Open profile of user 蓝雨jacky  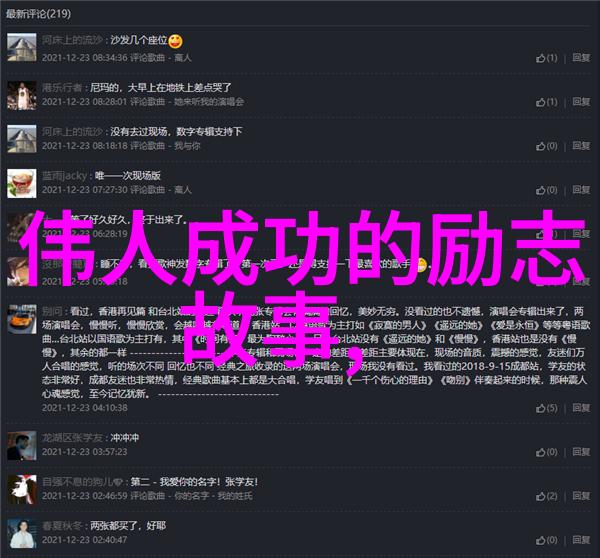(x=64, y=176)
